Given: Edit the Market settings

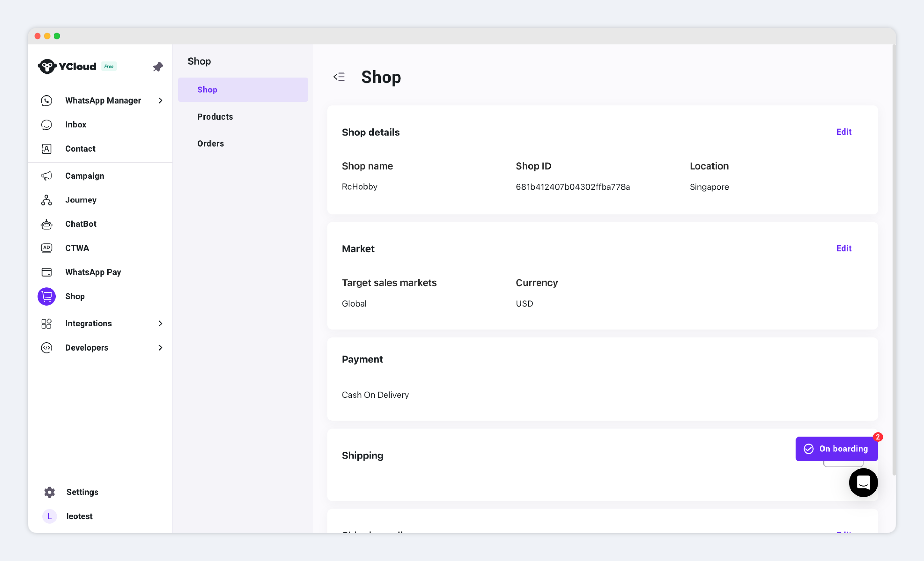Looking at the screenshot, I should pos(844,249).
